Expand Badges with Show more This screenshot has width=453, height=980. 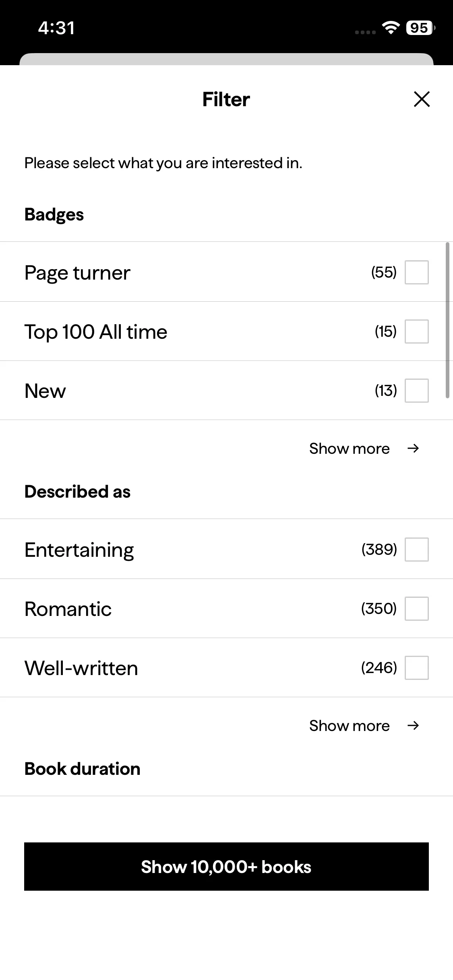(349, 449)
